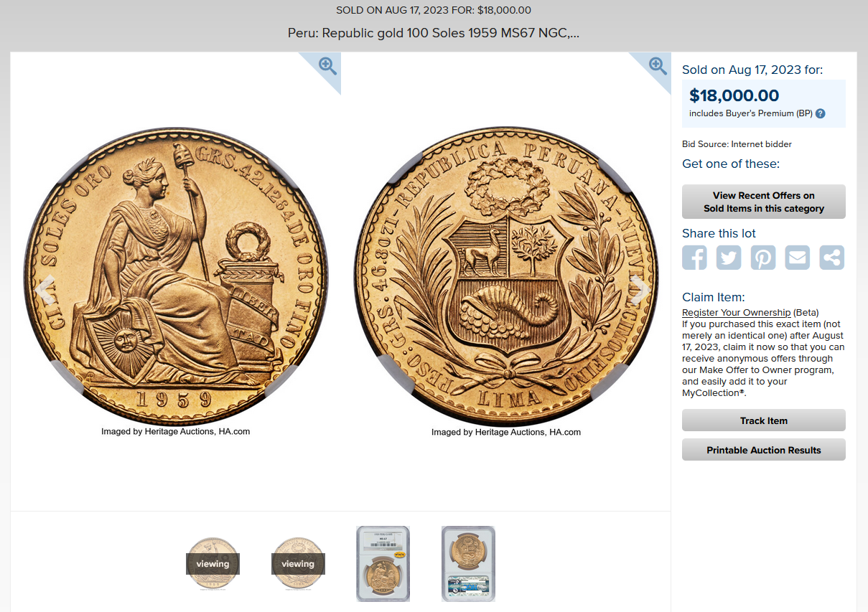Open the NGC slab front thumbnail
Screen dimensions: 868x612
pos(383,564)
